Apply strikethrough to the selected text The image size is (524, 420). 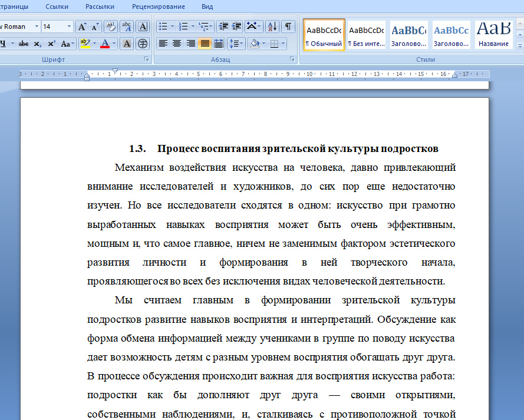click(x=24, y=44)
